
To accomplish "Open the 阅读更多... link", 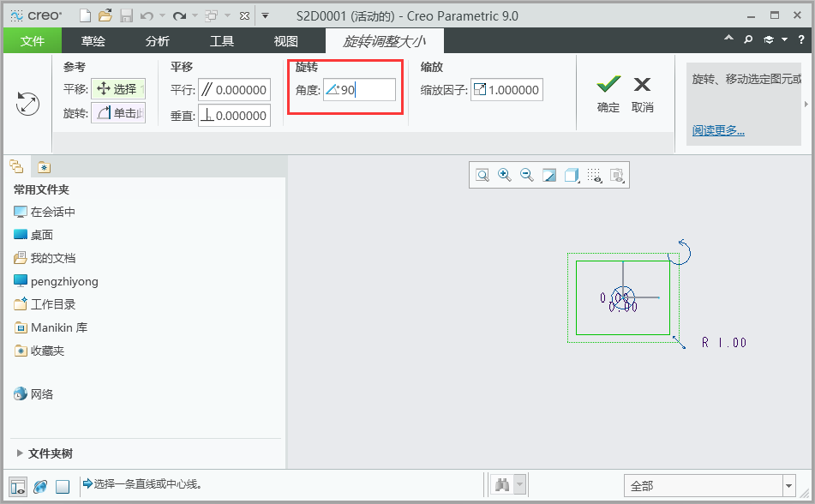I will pos(718,130).
